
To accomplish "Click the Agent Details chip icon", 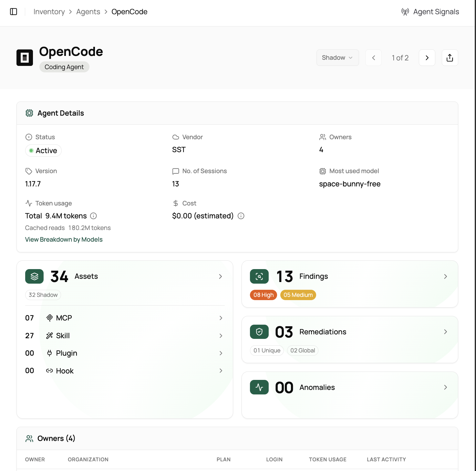I will point(29,113).
